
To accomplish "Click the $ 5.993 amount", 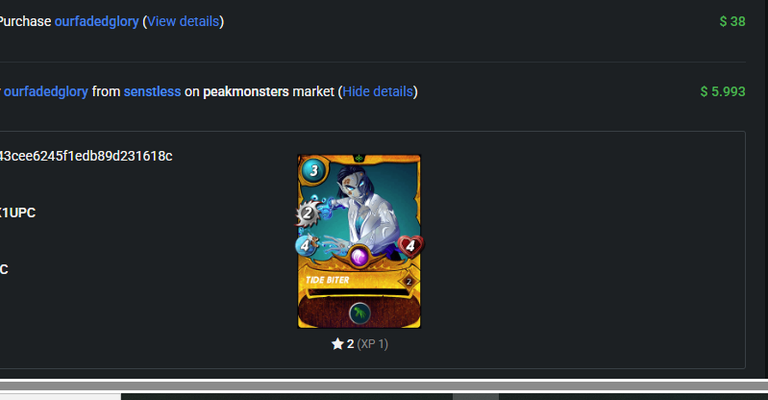I will (723, 92).
